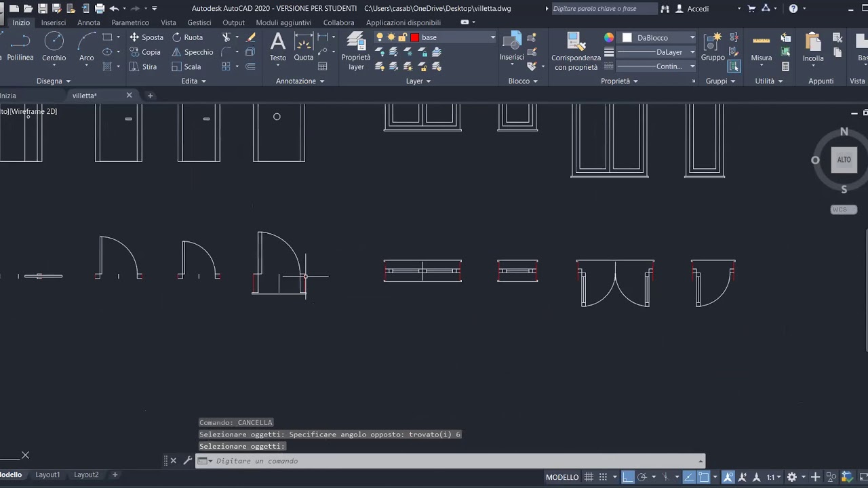Click the red layer color swatch
The image size is (868, 488).
[415, 37]
